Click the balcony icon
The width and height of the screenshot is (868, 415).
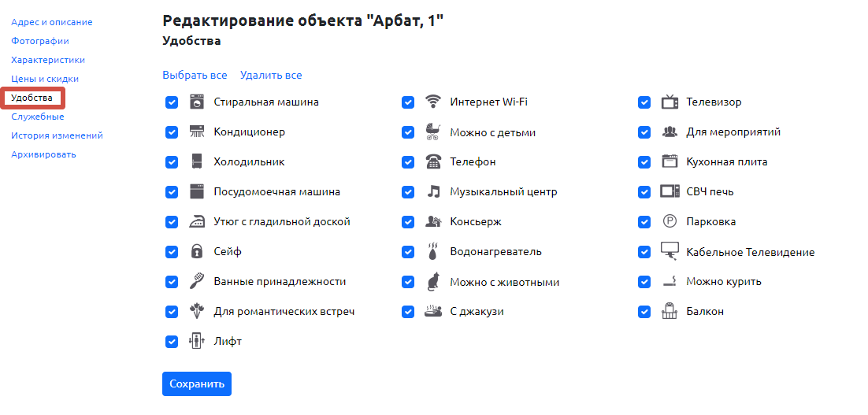click(670, 312)
